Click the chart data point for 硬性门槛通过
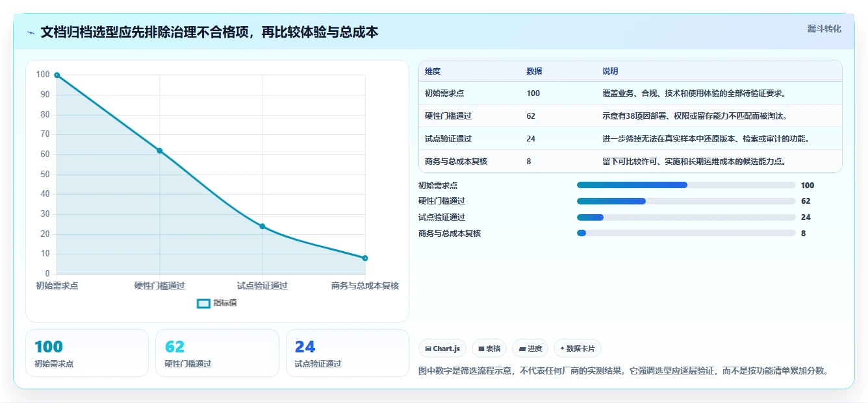 [x=160, y=151]
